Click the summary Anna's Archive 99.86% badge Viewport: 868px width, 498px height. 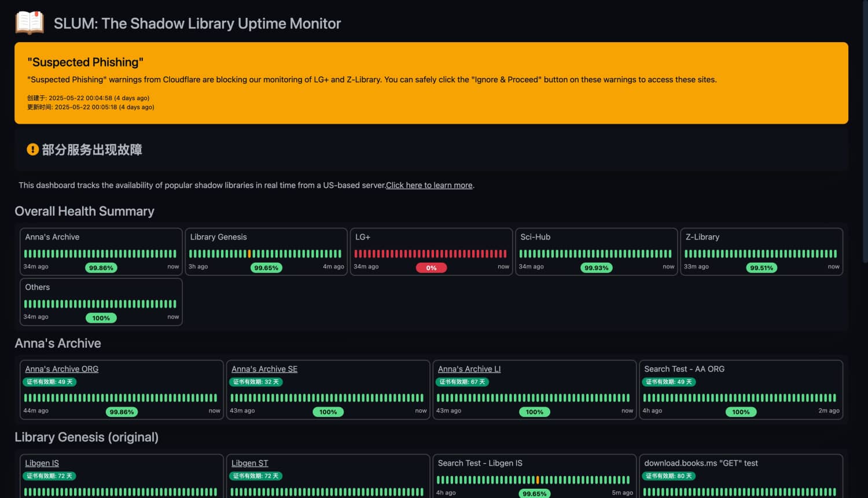pos(101,268)
